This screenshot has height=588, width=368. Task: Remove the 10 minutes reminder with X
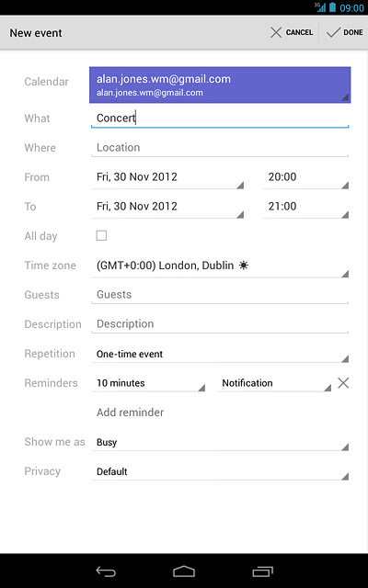click(x=343, y=383)
